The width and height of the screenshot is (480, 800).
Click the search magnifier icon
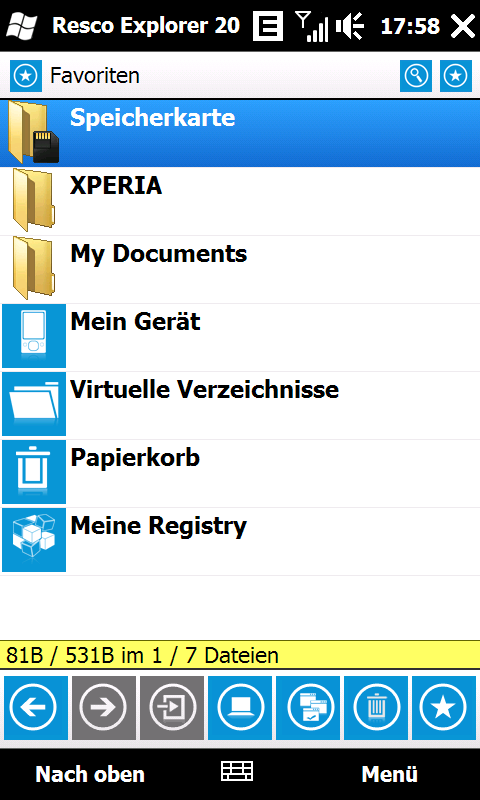pyautogui.click(x=416, y=76)
